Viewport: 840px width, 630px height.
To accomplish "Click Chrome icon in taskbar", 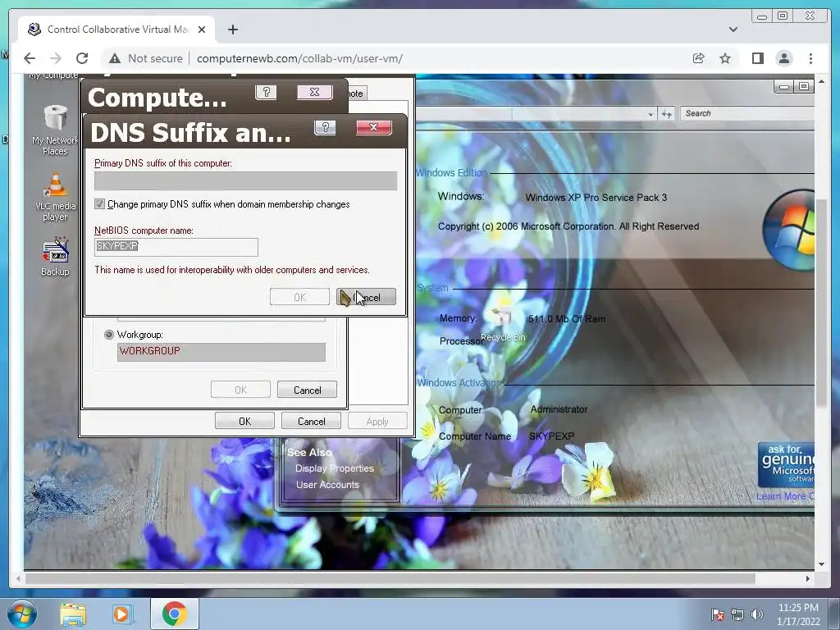I will click(174, 614).
